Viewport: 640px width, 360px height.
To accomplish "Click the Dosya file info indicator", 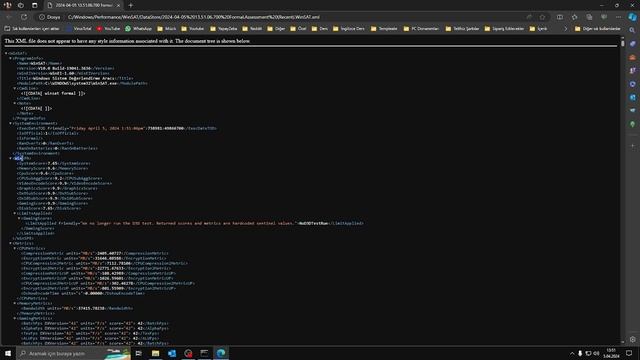I will point(49,17).
